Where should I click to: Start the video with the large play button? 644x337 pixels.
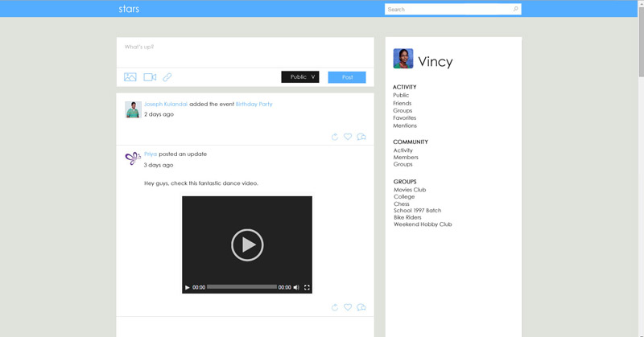click(247, 245)
